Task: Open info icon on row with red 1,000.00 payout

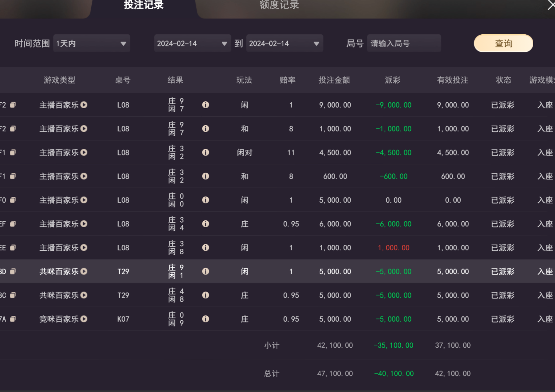Action: pyautogui.click(x=206, y=248)
